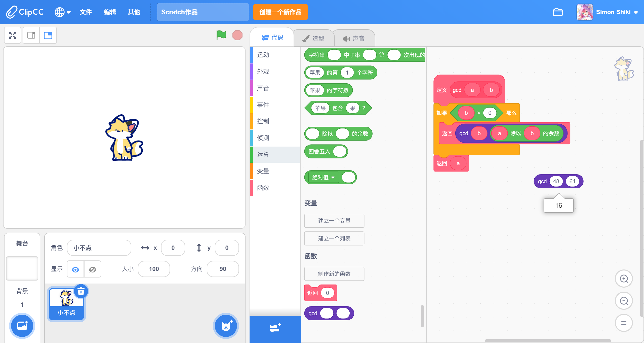Click the choose a sprite button
This screenshot has height=343, width=644.
tap(226, 326)
